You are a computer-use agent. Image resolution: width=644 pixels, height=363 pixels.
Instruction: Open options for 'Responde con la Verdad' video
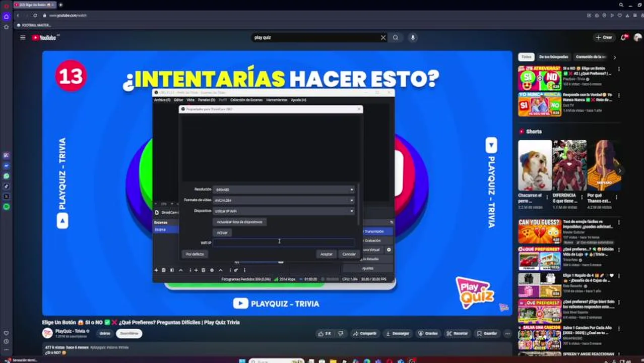[x=618, y=95]
